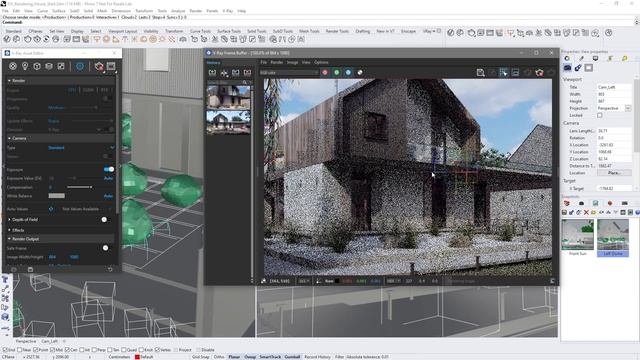Click delete history image icon
Screen dimensions: 640x360
pyautogui.click(x=247, y=73)
